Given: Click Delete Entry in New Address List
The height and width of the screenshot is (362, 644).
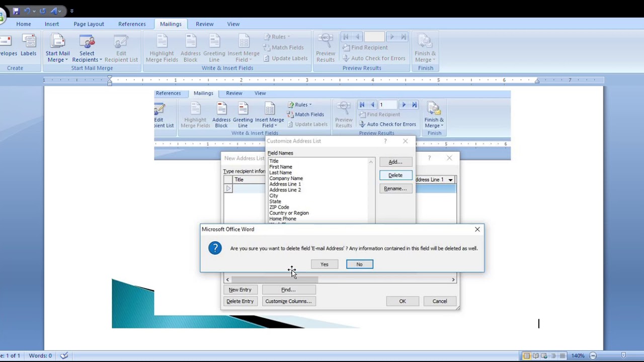Looking at the screenshot, I should tap(240, 301).
